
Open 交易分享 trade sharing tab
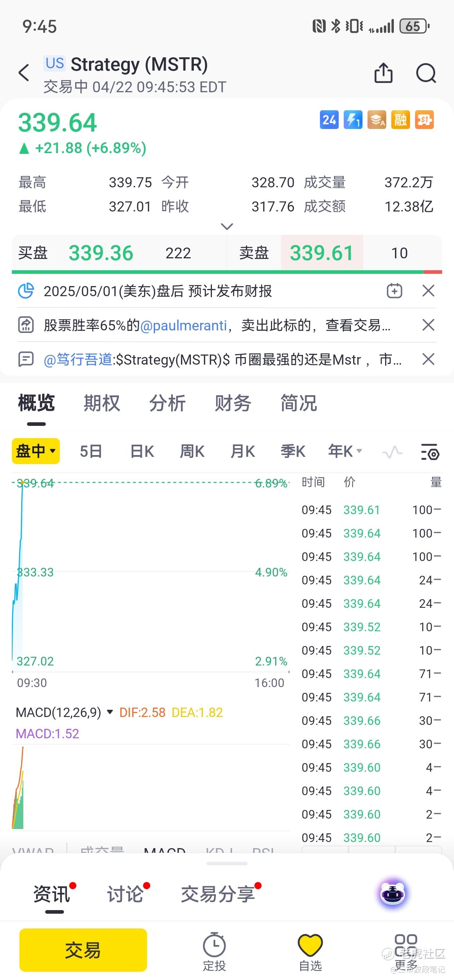218,894
